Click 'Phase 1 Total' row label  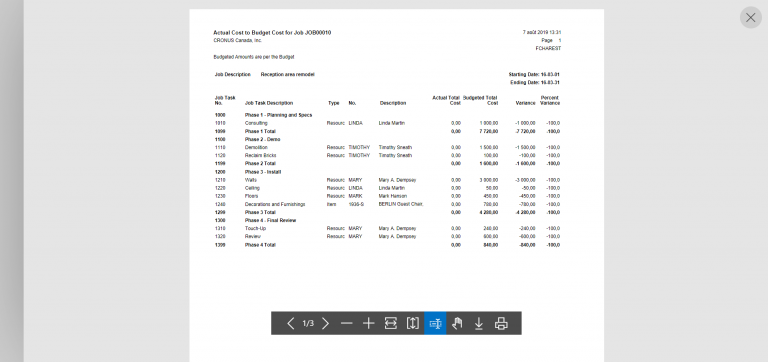click(x=260, y=131)
